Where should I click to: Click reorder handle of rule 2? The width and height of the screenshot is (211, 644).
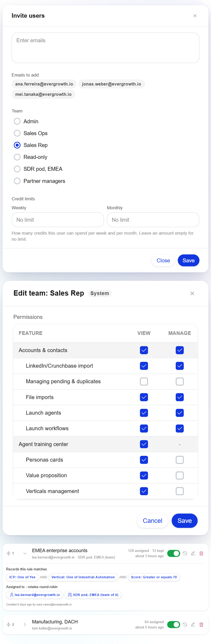[x=8, y=624]
